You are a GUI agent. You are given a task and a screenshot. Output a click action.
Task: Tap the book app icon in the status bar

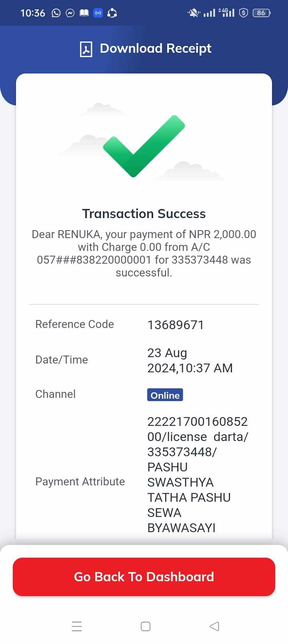point(84,13)
